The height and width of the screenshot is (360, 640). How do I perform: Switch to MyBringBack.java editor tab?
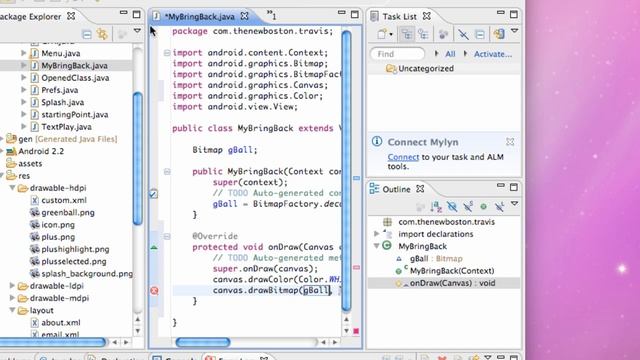coord(200,16)
